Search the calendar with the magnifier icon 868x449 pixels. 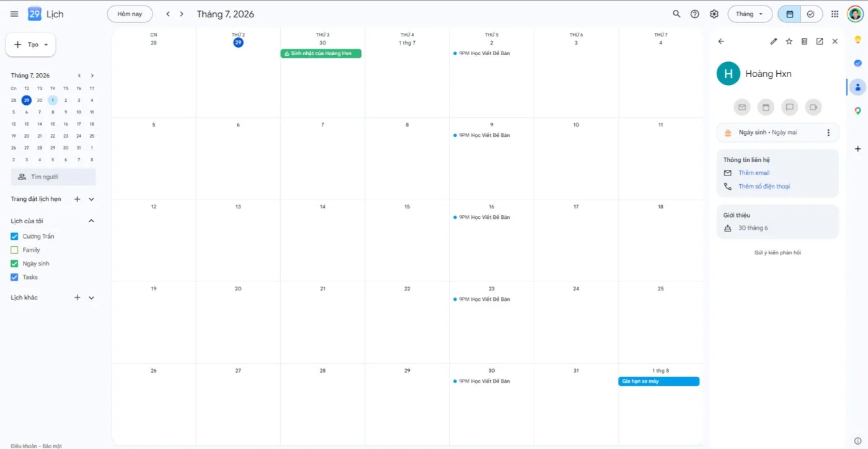(x=676, y=14)
